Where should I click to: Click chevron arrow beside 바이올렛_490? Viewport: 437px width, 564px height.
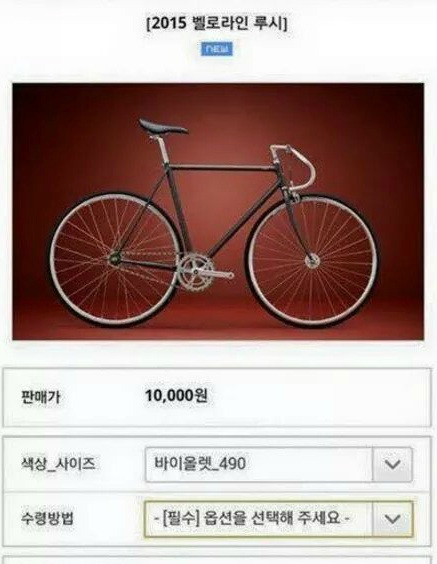coord(392,464)
